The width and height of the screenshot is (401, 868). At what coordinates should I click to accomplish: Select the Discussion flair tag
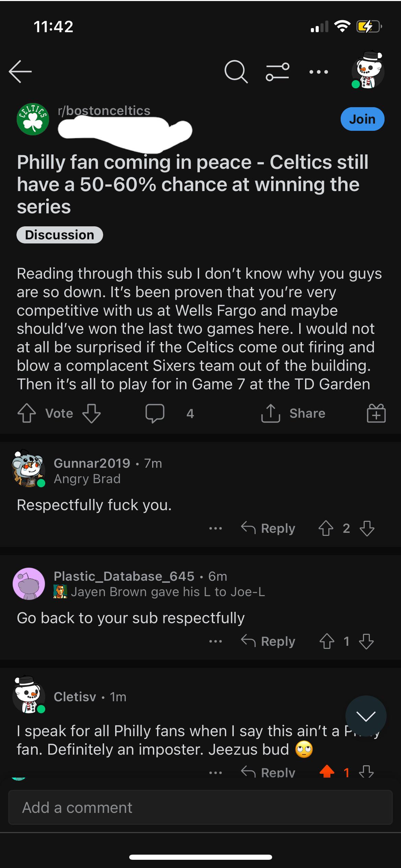click(x=60, y=235)
